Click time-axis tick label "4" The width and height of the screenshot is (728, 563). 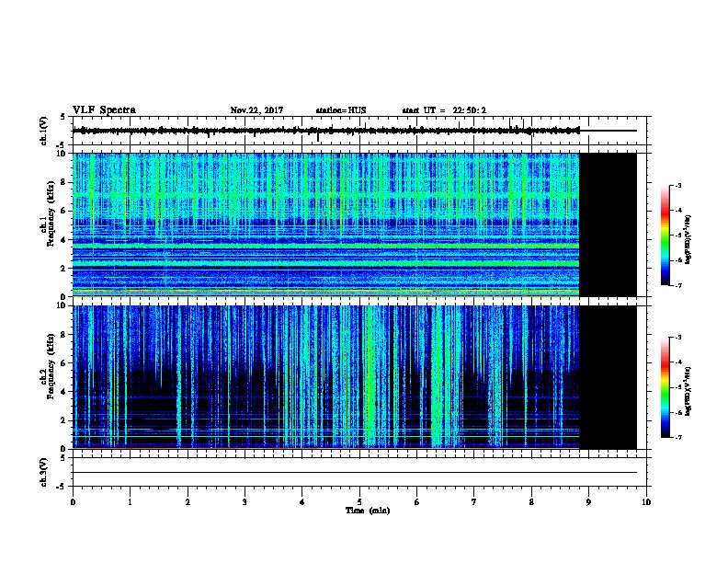[301, 502]
